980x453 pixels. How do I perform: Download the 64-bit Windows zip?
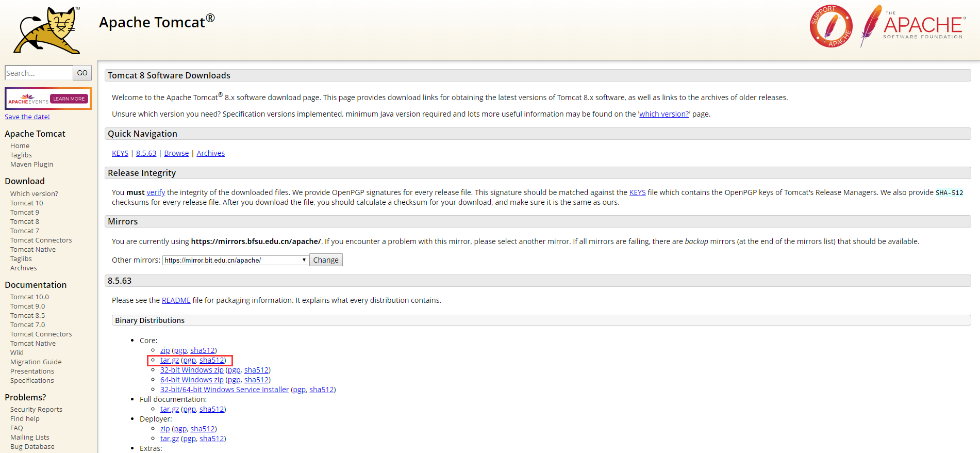192,380
